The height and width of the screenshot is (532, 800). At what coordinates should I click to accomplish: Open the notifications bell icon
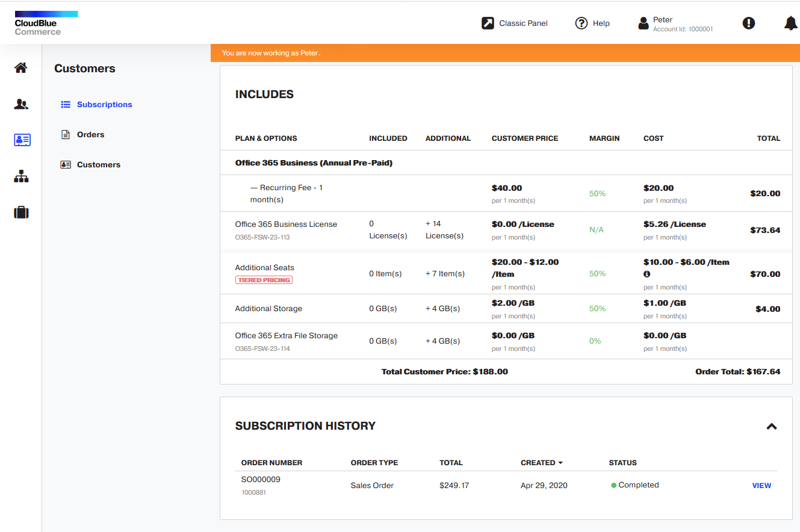[x=791, y=23]
